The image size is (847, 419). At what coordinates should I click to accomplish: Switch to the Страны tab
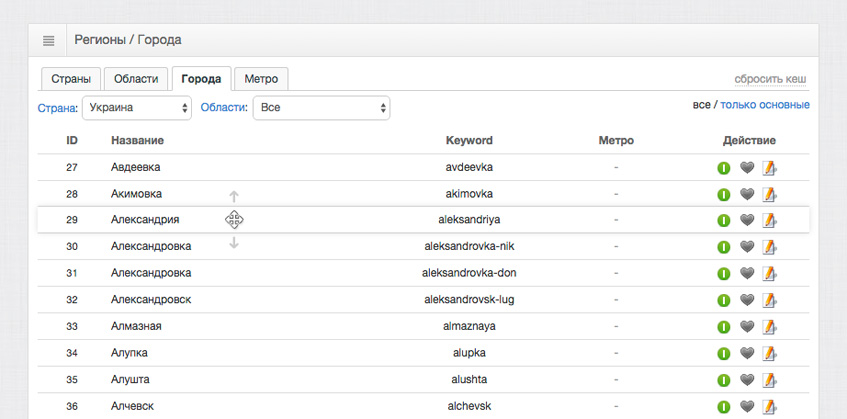[71, 79]
